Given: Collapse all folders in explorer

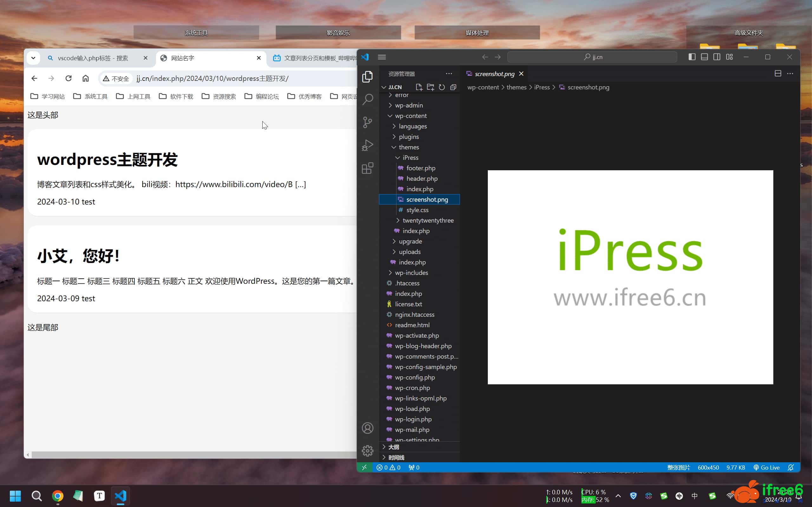Looking at the screenshot, I should point(453,87).
